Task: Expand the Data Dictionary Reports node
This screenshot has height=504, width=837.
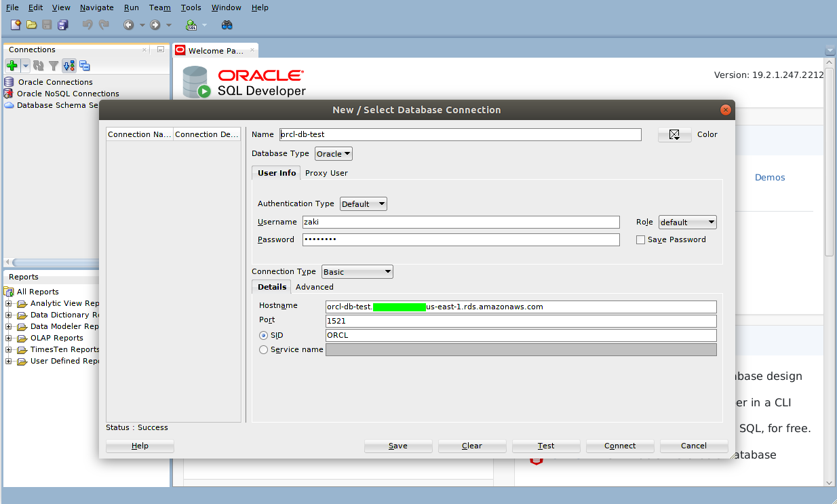Action: (9, 315)
